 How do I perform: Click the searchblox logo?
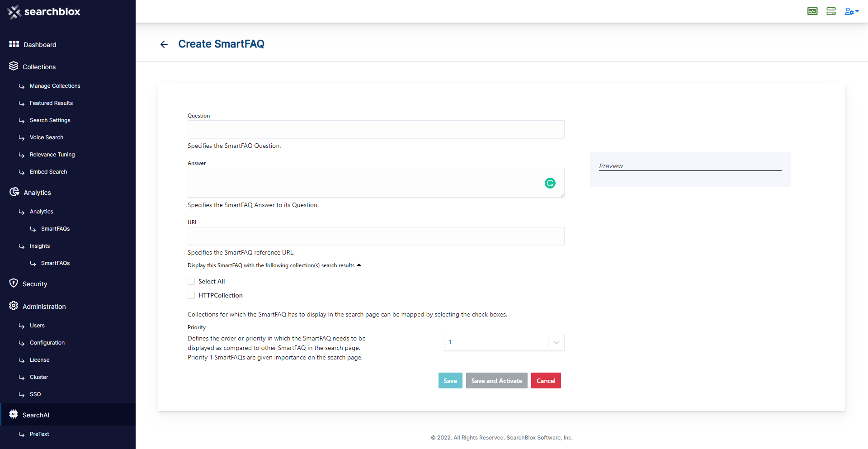coord(44,12)
